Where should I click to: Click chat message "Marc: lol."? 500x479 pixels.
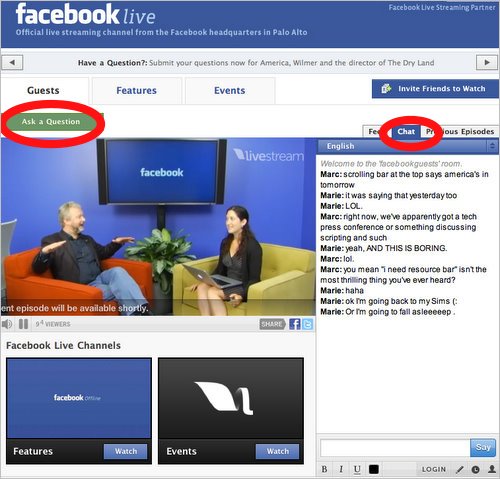click(x=337, y=259)
